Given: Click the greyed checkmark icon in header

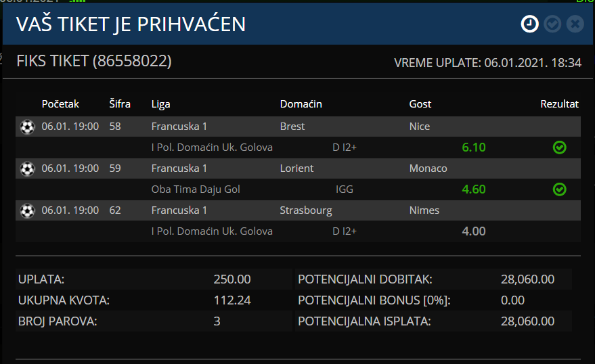Looking at the screenshot, I should (552, 24).
